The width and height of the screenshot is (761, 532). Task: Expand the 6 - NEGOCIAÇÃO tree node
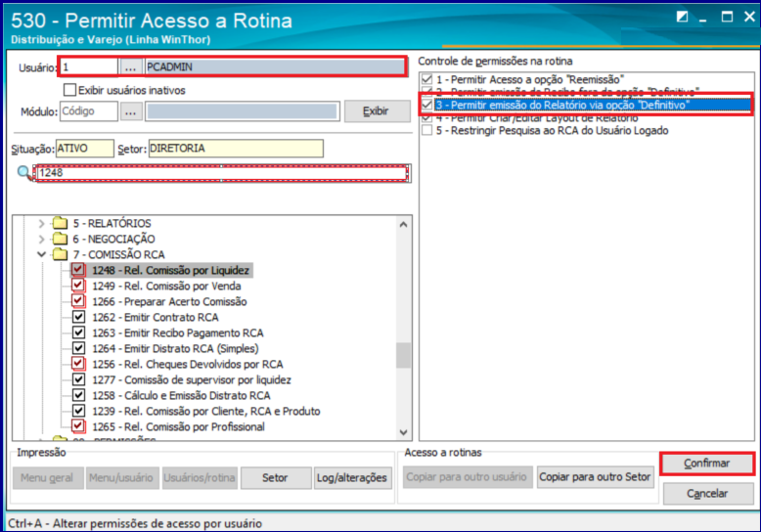(x=42, y=239)
